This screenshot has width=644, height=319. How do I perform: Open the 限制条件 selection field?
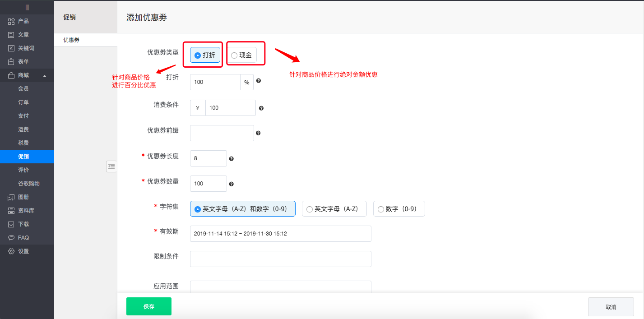pyautogui.click(x=280, y=259)
